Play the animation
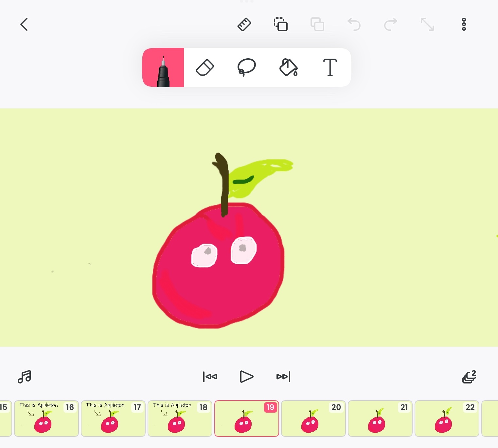 pos(246,377)
